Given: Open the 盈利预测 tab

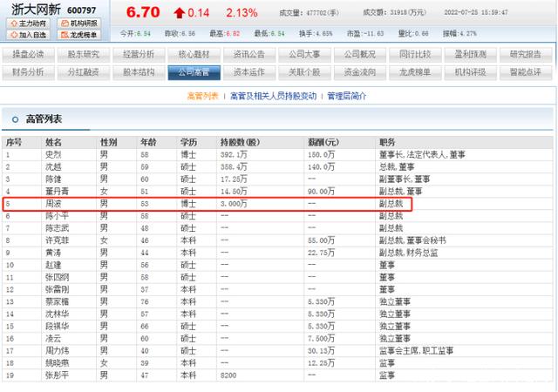Looking at the screenshot, I should [471, 54].
